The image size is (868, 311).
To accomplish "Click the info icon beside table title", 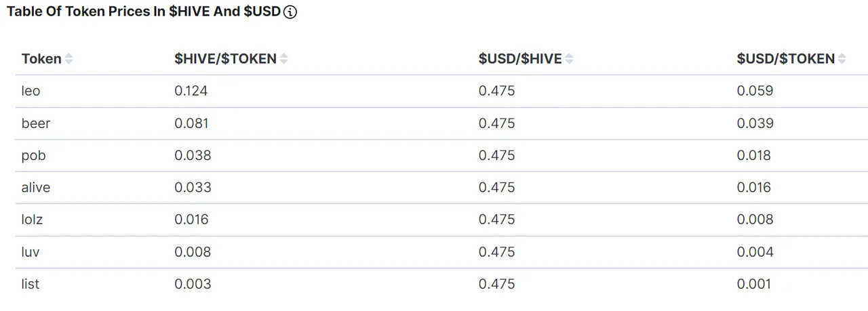I will [x=290, y=13].
